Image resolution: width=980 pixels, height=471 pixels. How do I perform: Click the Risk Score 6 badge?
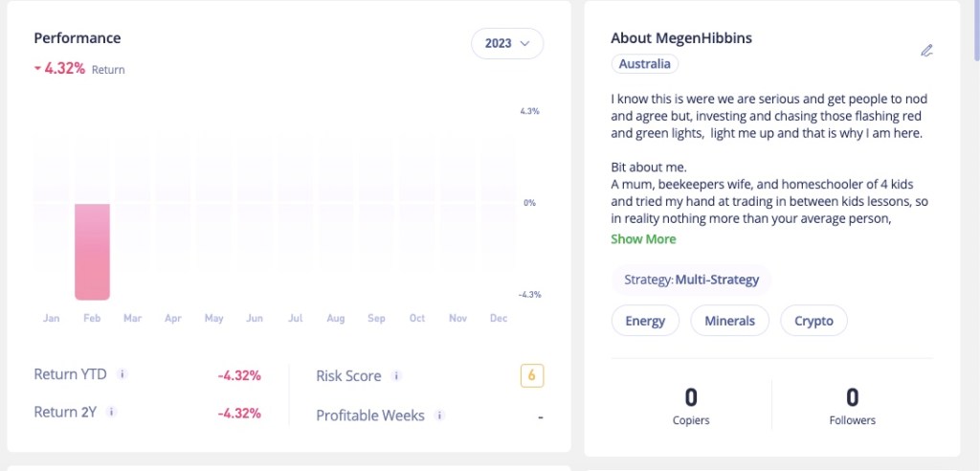(x=532, y=376)
